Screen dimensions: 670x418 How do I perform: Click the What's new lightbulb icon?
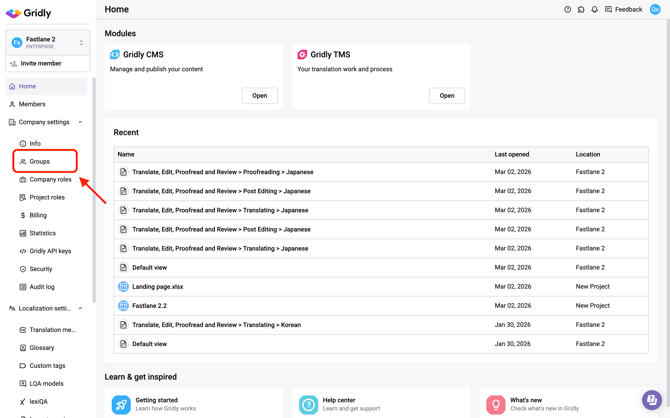pos(495,404)
